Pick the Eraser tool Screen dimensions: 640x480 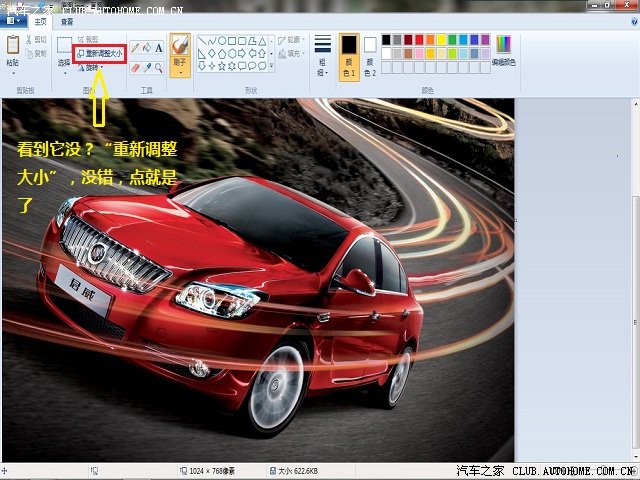135,68
